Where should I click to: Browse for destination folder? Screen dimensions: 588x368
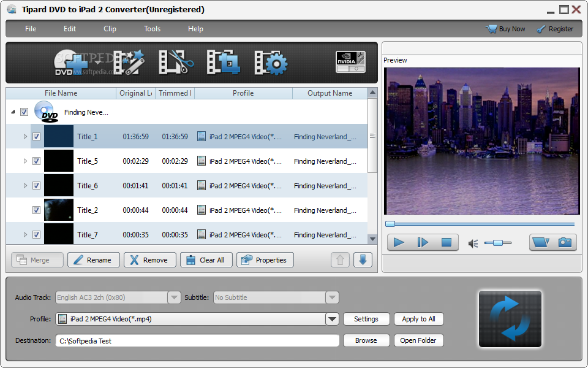366,340
